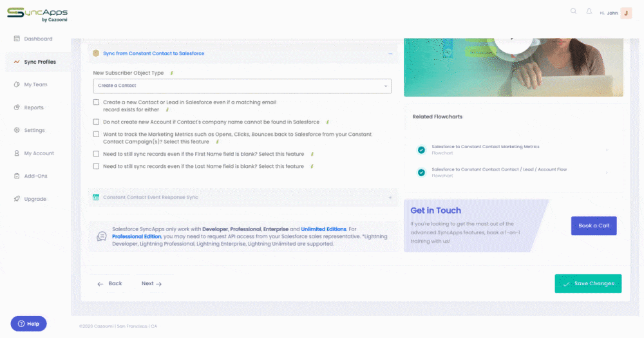Image resolution: width=644 pixels, height=338 pixels.
Task: Click info icon for do not create Account option
Action: point(327,122)
